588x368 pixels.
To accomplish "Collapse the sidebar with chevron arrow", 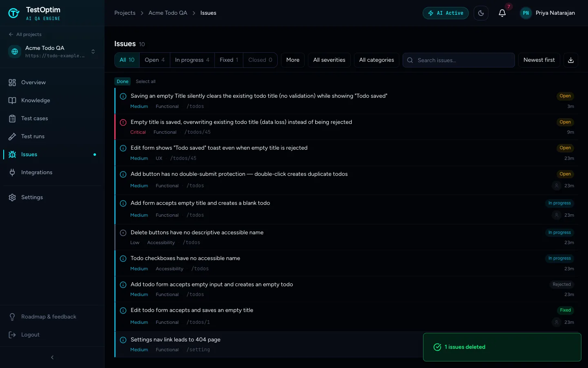I will pos(52,357).
